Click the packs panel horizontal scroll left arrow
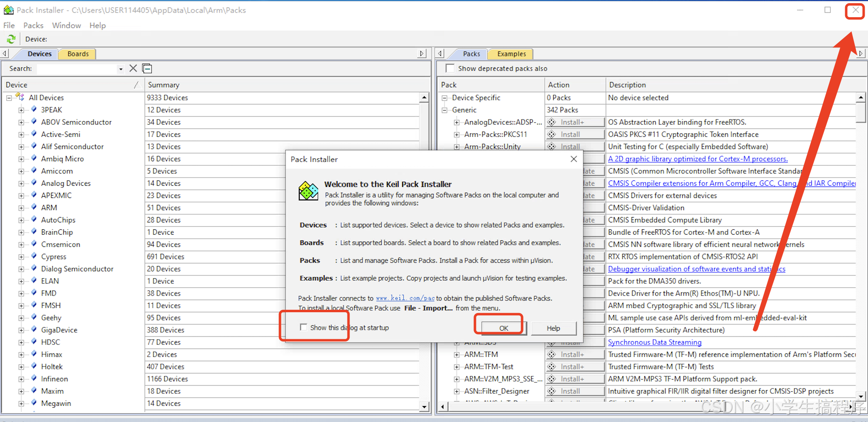868x422 pixels. [442, 406]
